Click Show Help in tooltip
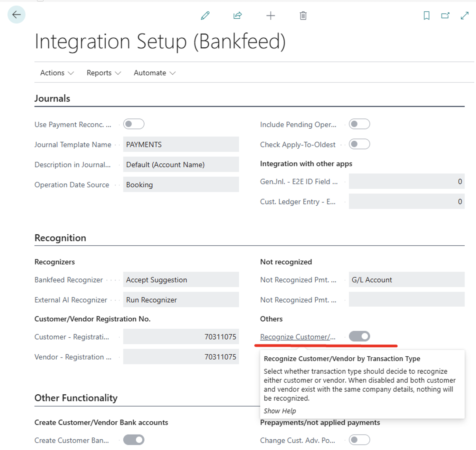Viewport: 476px width, 450px height. (280, 411)
